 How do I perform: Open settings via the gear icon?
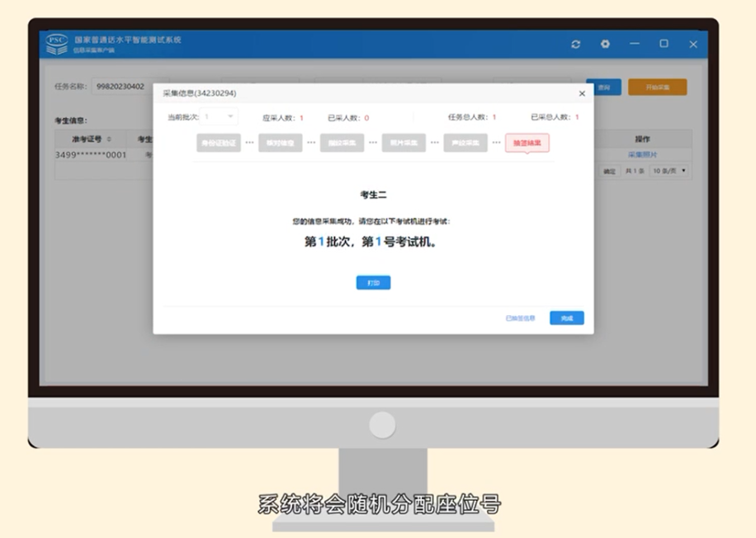605,45
